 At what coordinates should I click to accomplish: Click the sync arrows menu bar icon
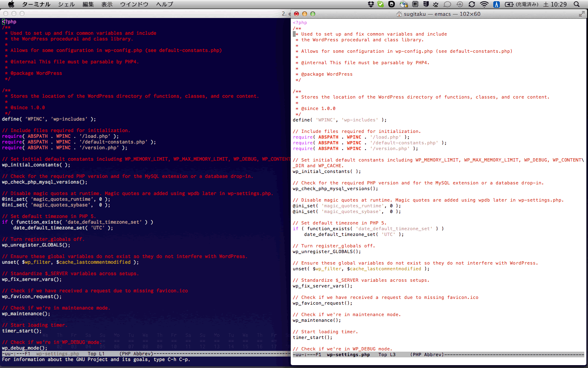(472, 4)
